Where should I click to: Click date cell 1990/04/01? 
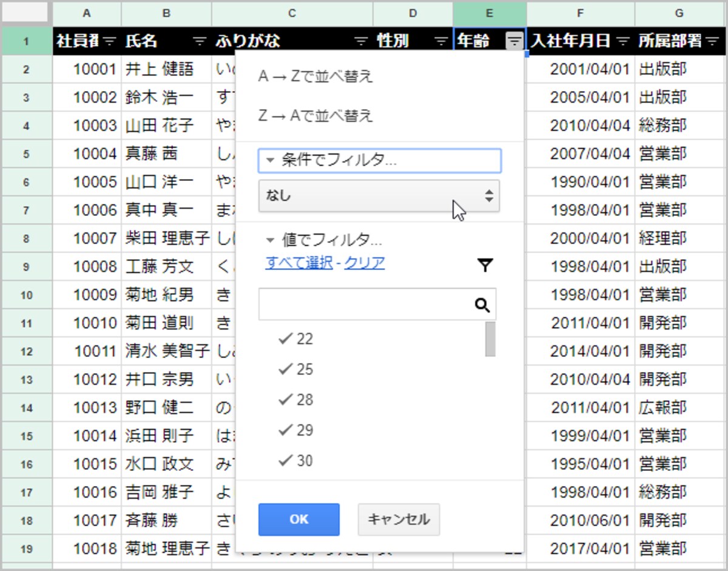click(x=581, y=182)
